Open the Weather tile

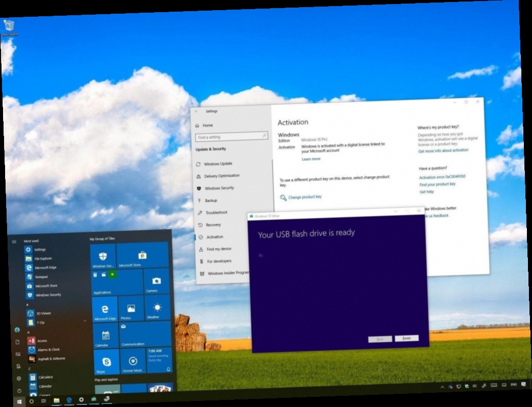(x=157, y=307)
